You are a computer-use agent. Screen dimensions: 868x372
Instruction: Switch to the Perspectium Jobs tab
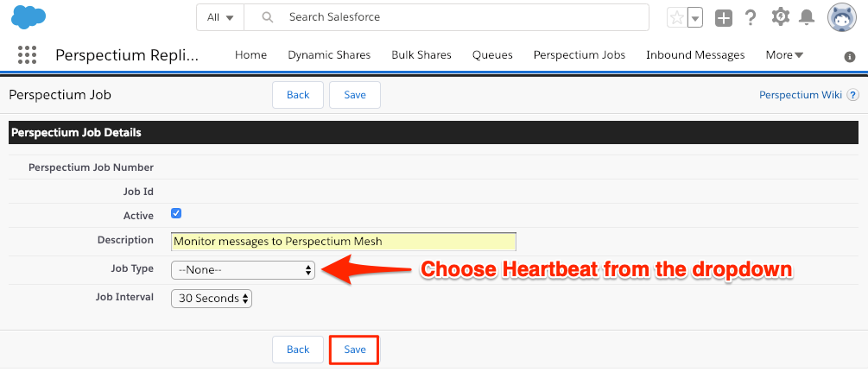(x=579, y=54)
